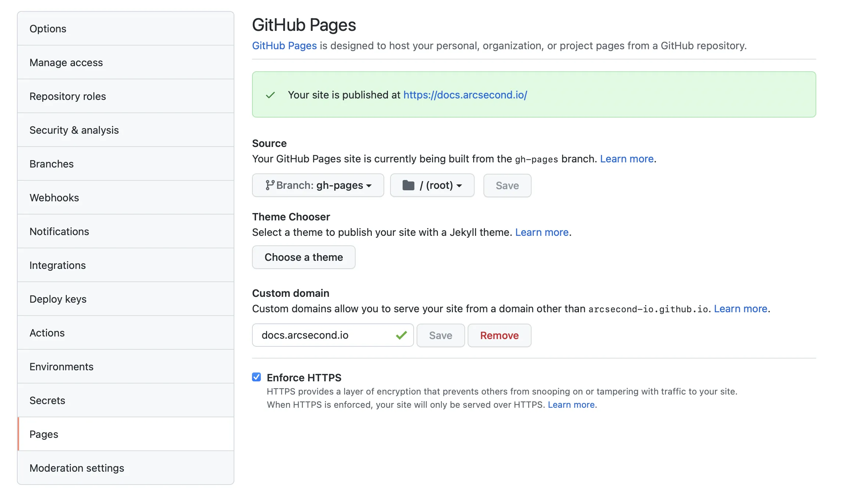Click the green checkmark in custom domain field
The height and width of the screenshot is (504, 853).
click(x=401, y=335)
